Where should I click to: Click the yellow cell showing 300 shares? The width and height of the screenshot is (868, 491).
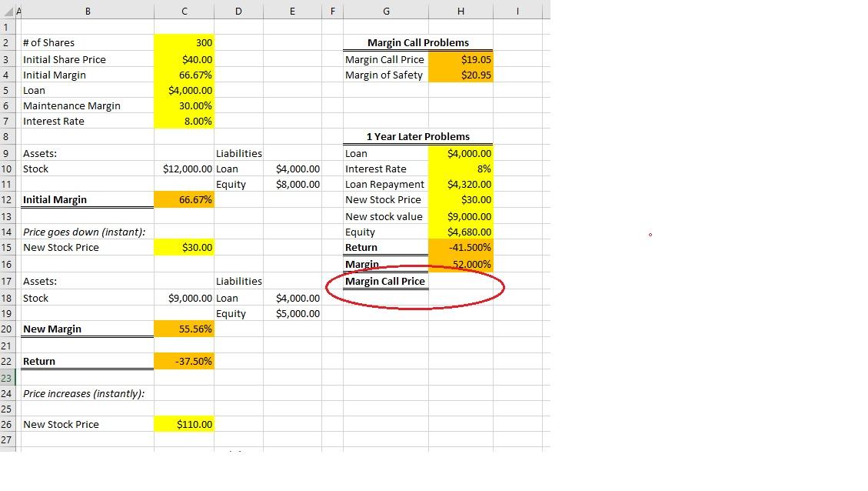184,42
